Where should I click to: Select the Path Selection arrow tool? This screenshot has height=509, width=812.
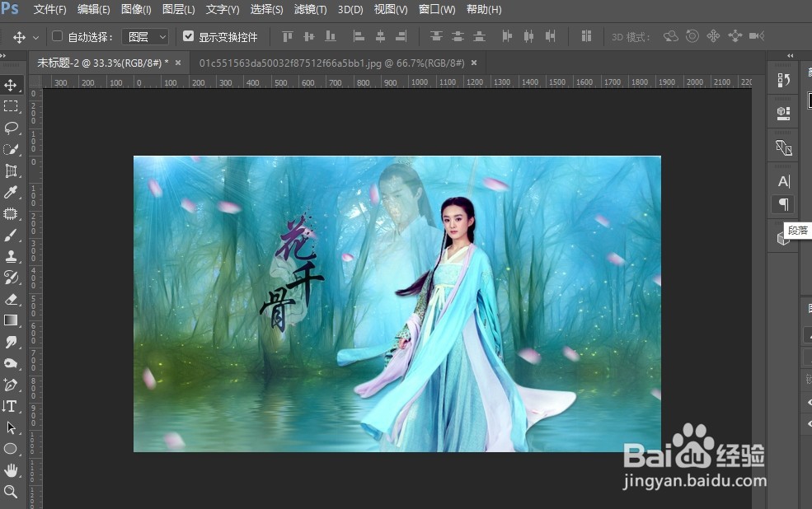(11, 427)
